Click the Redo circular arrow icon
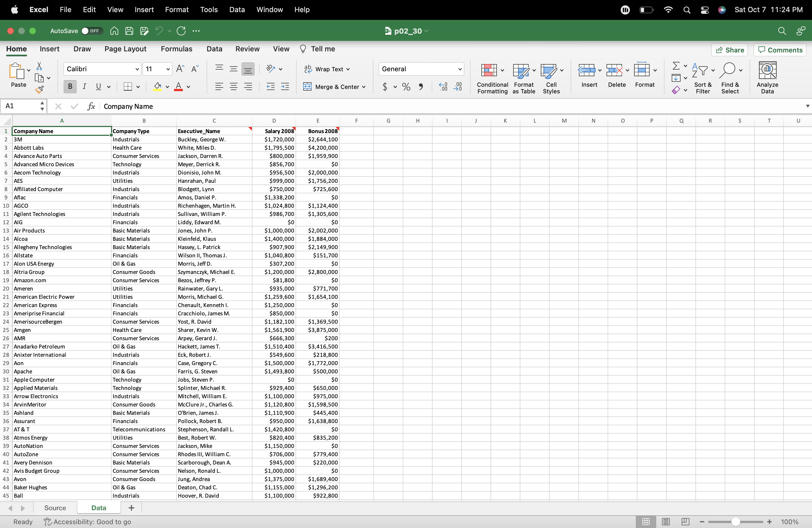The image size is (812, 528). coord(181,31)
